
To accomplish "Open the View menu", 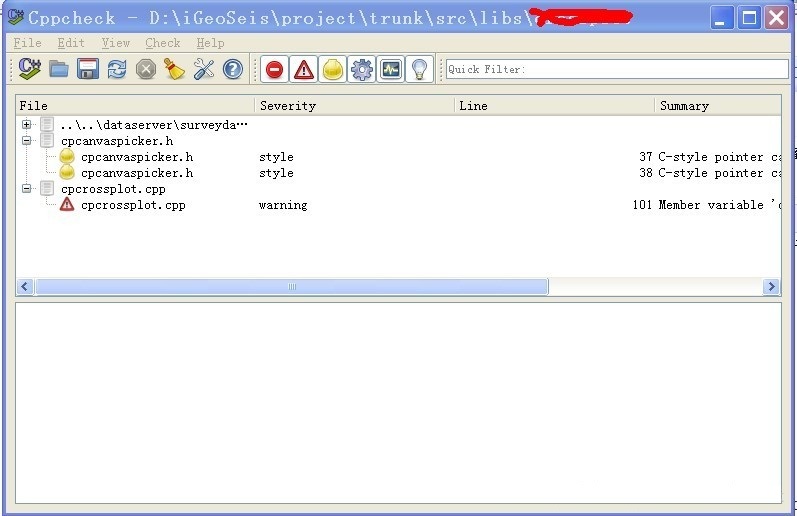I will coord(116,43).
